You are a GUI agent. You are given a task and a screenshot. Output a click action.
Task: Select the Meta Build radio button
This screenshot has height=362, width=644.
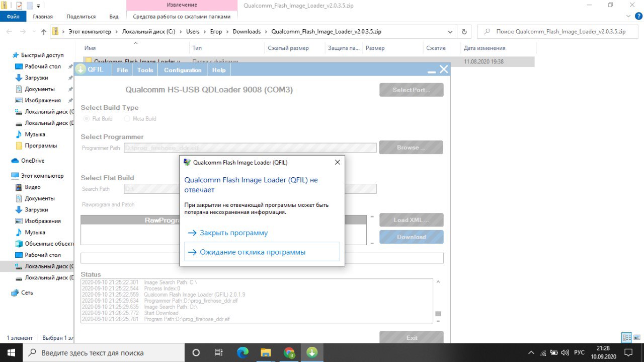tap(127, 119)
